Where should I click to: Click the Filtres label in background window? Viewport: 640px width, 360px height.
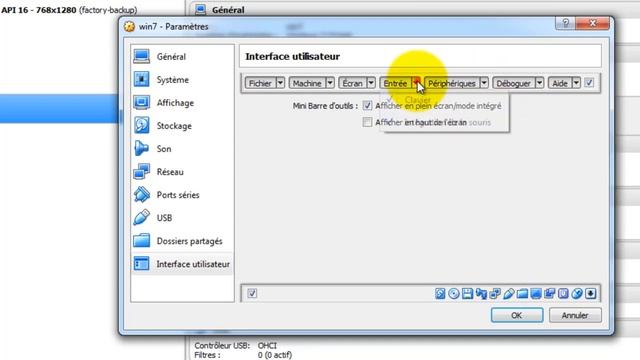point(207,355)
